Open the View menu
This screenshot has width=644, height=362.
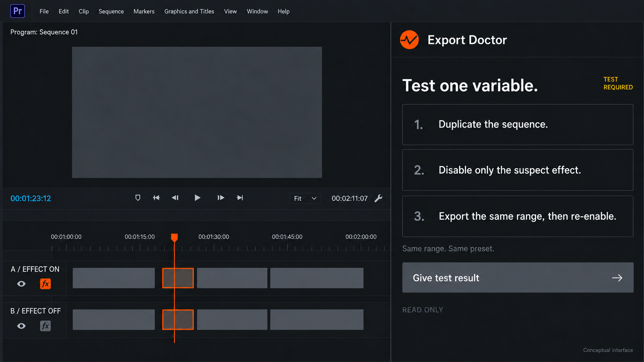pos(230,12)
